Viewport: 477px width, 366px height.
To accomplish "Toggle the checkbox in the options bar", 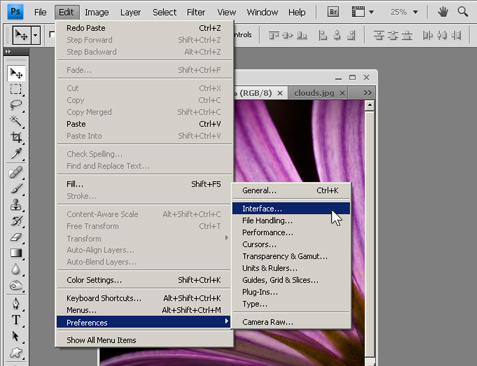I will 52,34.
